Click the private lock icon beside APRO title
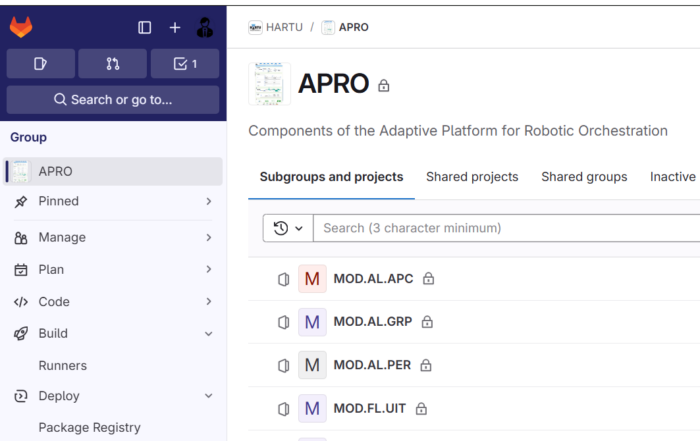Viewport: 700px width, 441px height. coord(383,85)
